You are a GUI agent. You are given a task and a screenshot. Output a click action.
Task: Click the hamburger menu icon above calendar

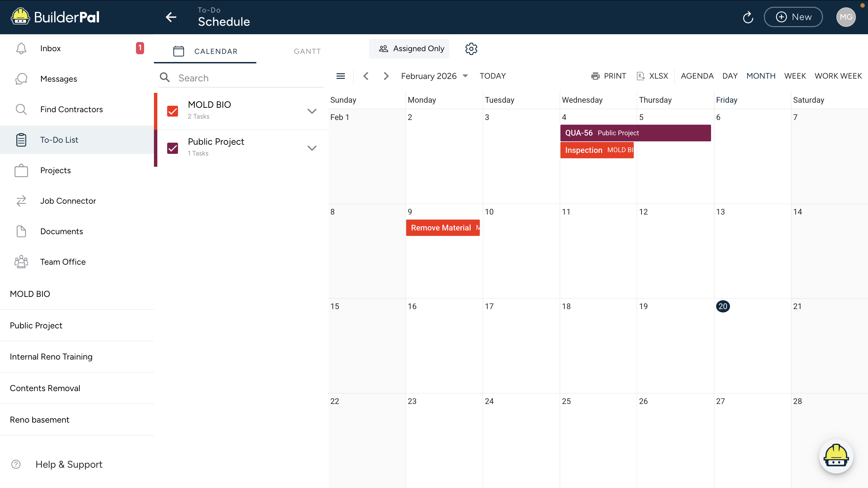[x=340, y=76]
